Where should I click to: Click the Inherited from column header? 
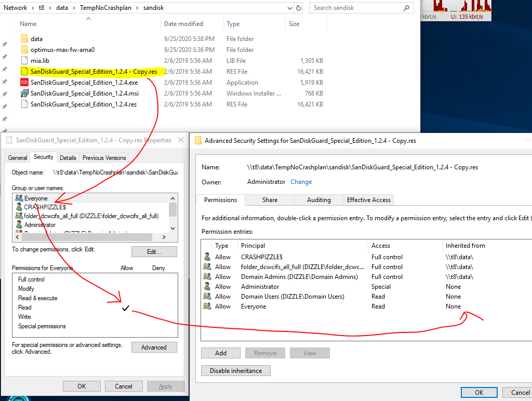click(x=487, y=245)
